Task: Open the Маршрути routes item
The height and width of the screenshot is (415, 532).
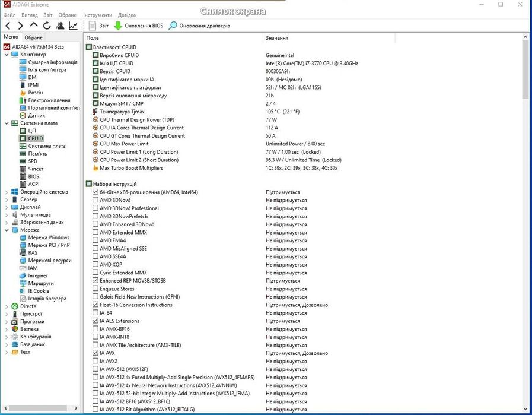Action: coord(41,283)
